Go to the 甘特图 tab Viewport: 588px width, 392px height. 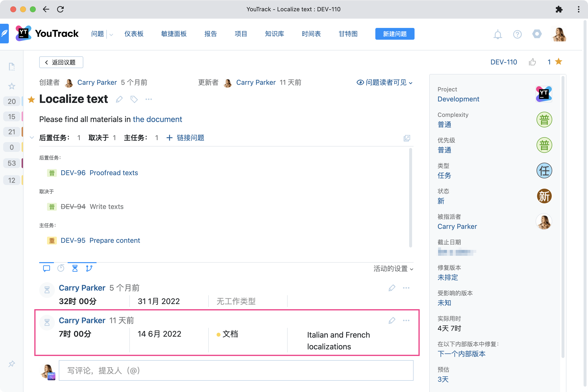pyautogui.click(x=348, y=34)
